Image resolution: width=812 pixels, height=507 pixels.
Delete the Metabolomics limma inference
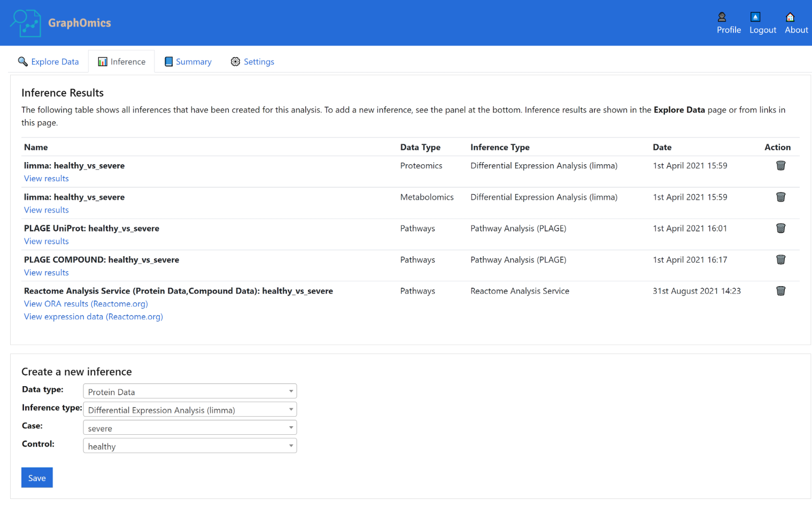(780, 197)
